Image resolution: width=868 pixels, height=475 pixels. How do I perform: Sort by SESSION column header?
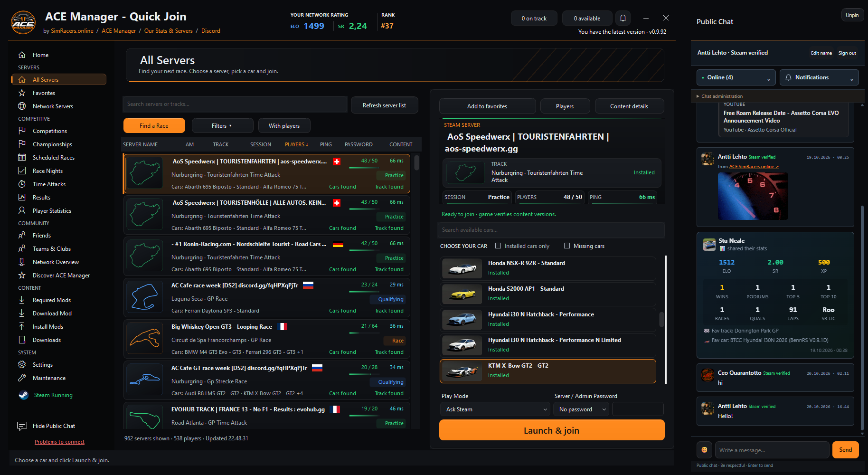pos(261,144)
